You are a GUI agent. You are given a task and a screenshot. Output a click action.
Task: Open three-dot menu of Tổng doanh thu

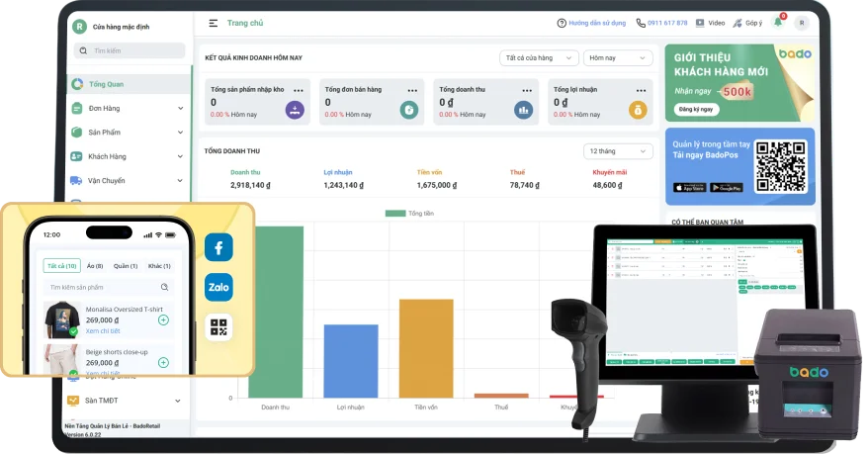[x=527, y=90]
